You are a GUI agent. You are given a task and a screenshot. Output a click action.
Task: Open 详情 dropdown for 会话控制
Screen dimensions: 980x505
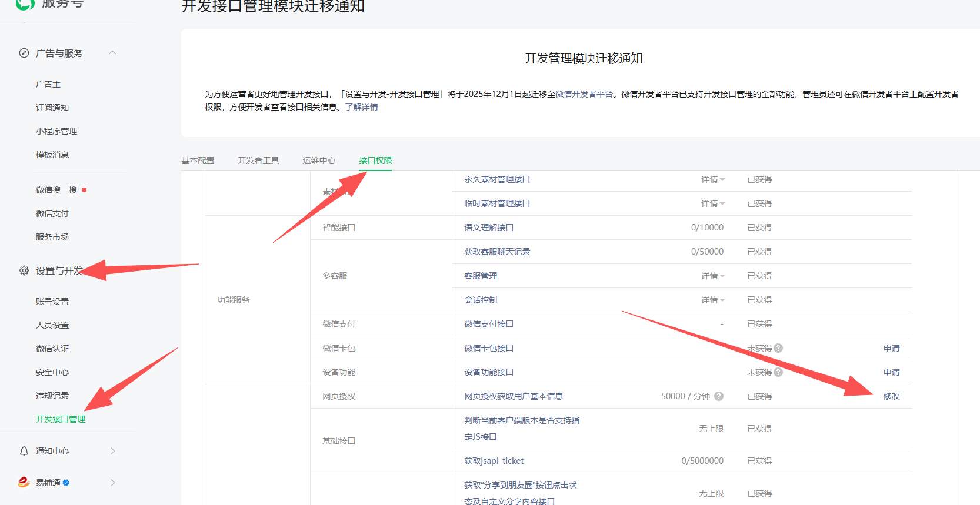click(712, 300)
